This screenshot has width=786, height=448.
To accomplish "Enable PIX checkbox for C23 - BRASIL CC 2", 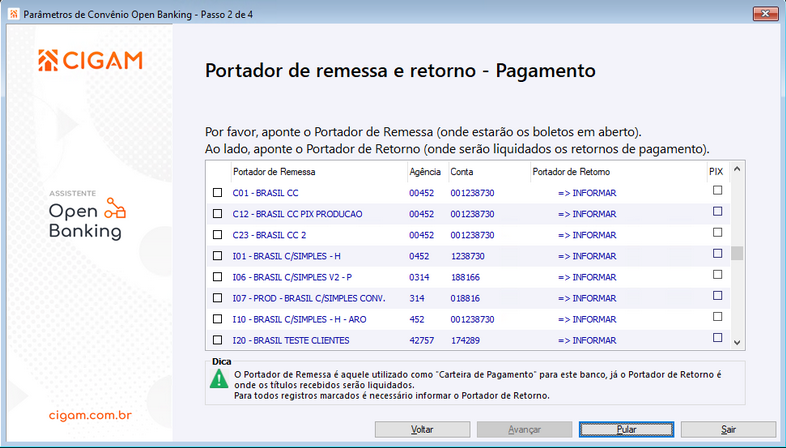I will click(x=718, y=233).
